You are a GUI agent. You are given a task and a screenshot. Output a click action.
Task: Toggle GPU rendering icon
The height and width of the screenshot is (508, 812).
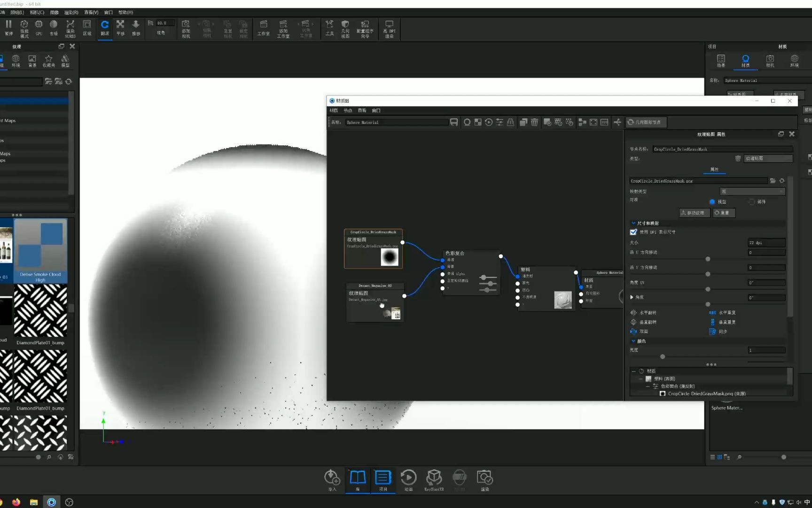[39, 28]
